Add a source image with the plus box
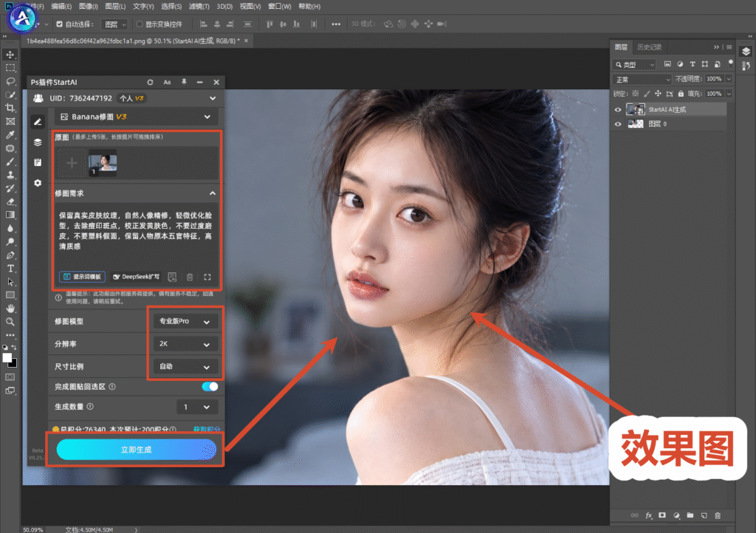The height and width of the screenshot is (533, 756). 72,163
